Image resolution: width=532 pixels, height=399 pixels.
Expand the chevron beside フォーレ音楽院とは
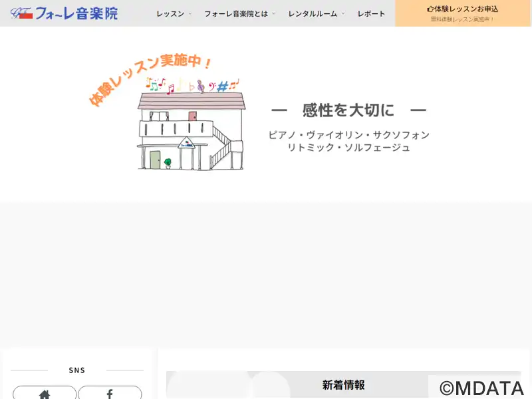click(x=273, y=13)
